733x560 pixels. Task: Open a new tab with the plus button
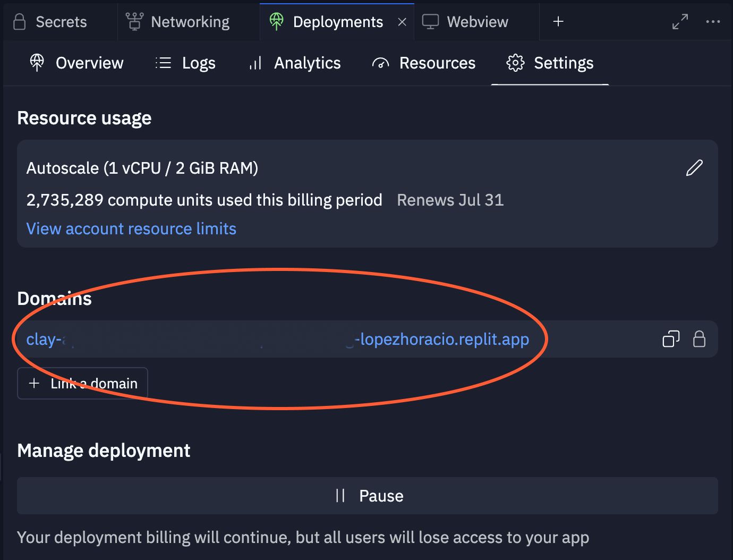[558, 22]
